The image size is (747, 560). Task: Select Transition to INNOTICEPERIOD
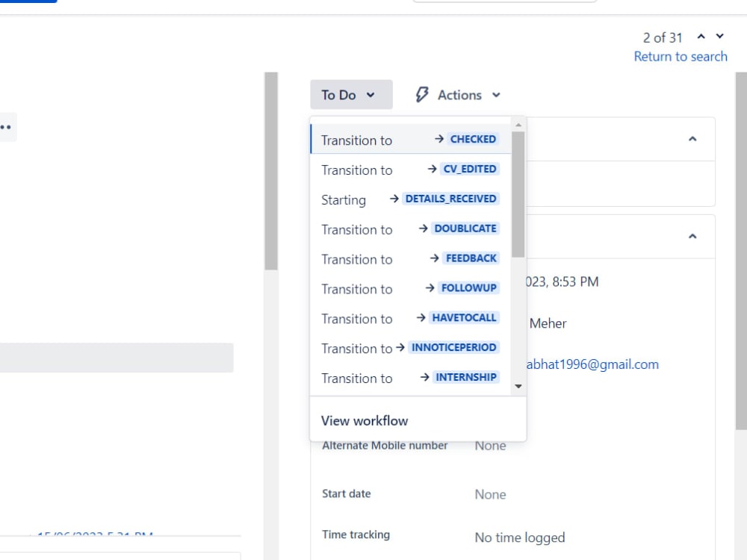[410, 348]
